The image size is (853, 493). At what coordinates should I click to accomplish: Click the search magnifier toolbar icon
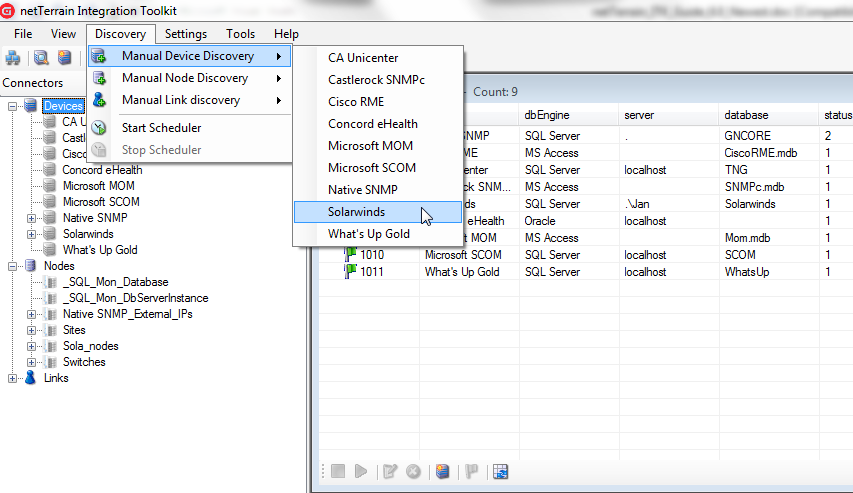[x=41, y=58]
